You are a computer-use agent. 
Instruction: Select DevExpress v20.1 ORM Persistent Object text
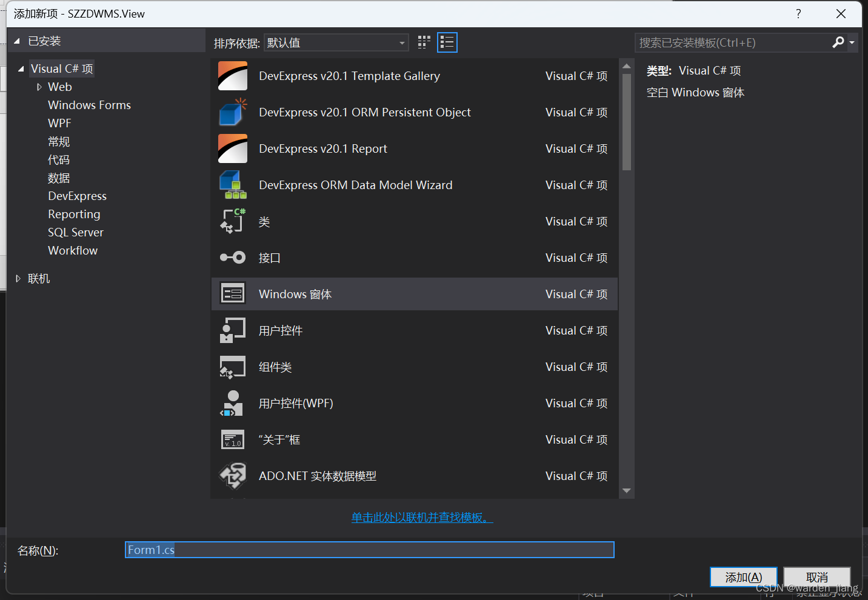[365, 112]
